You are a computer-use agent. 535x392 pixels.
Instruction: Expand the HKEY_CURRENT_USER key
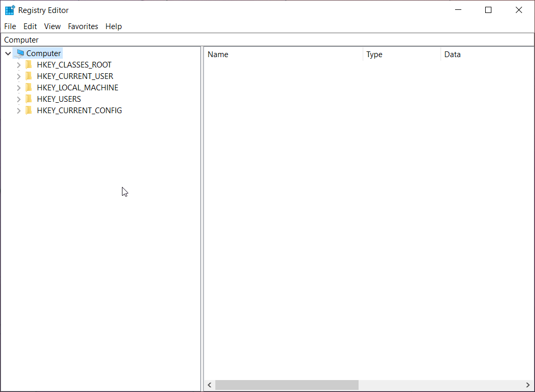[x=19, y=76]
